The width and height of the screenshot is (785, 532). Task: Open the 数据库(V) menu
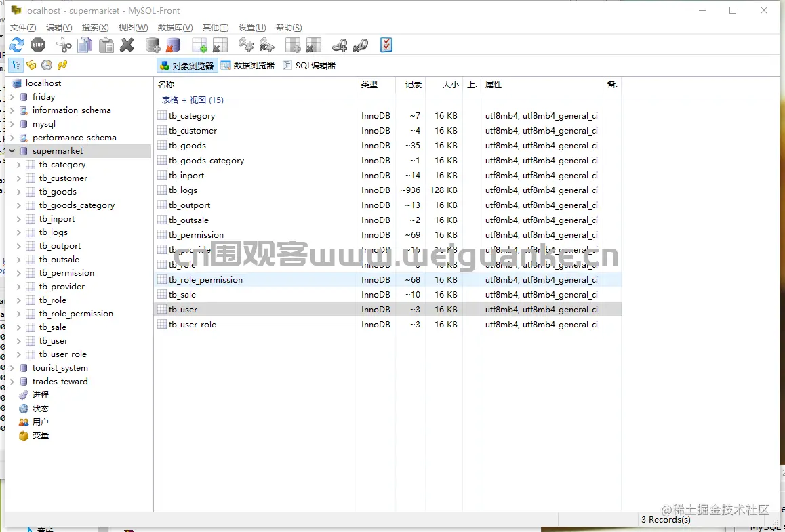click(x=175, y=28)
